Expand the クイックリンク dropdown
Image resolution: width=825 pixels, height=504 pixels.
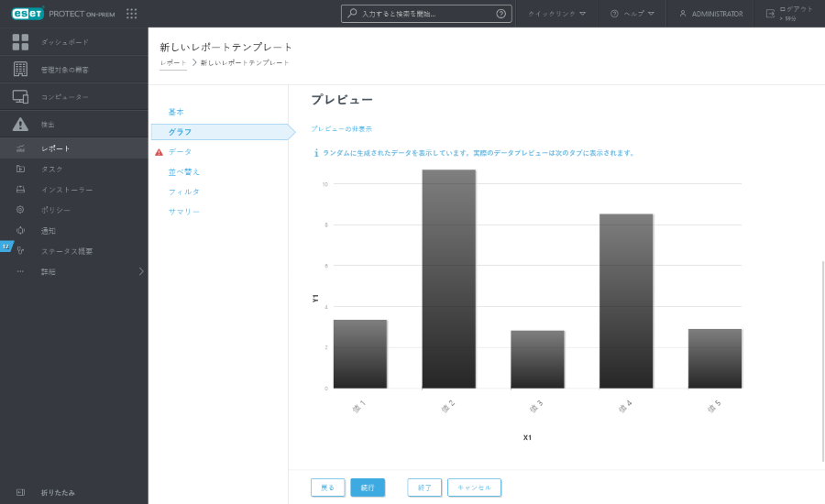(556, 14)
